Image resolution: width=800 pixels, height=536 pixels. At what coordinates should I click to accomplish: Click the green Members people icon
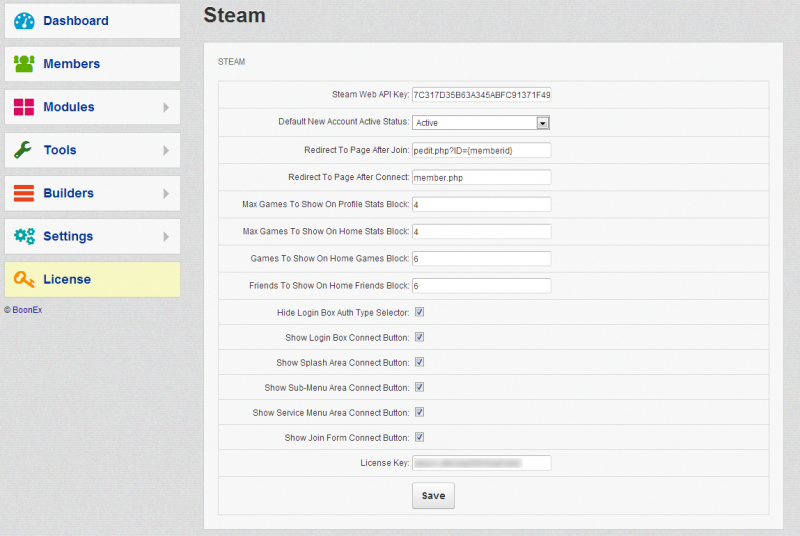[x=24, y=64]
